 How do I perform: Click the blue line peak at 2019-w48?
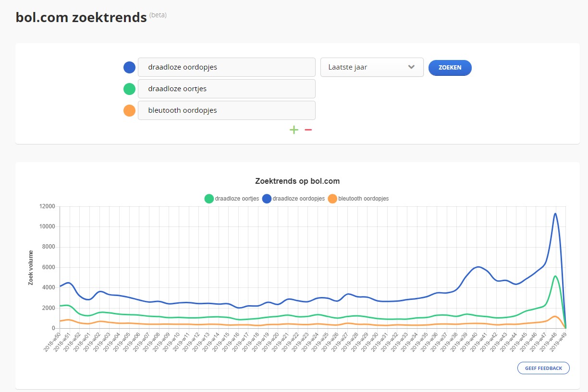[555, 214]
